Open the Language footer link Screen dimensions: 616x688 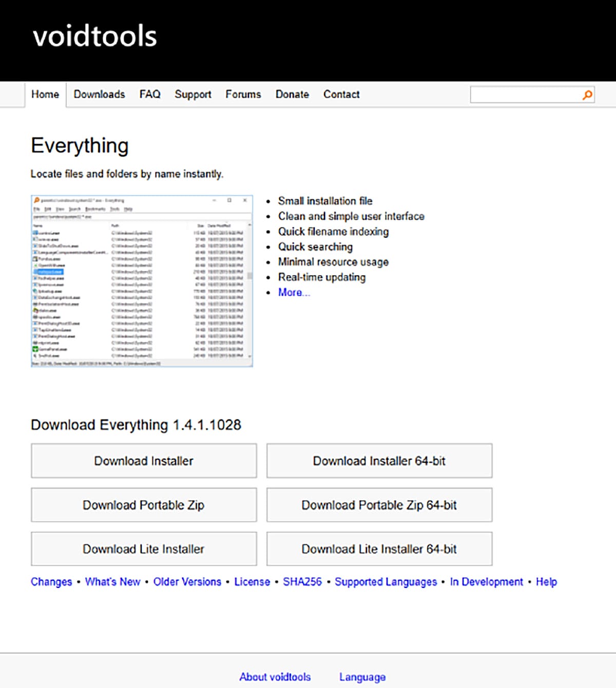pos(362,677)
